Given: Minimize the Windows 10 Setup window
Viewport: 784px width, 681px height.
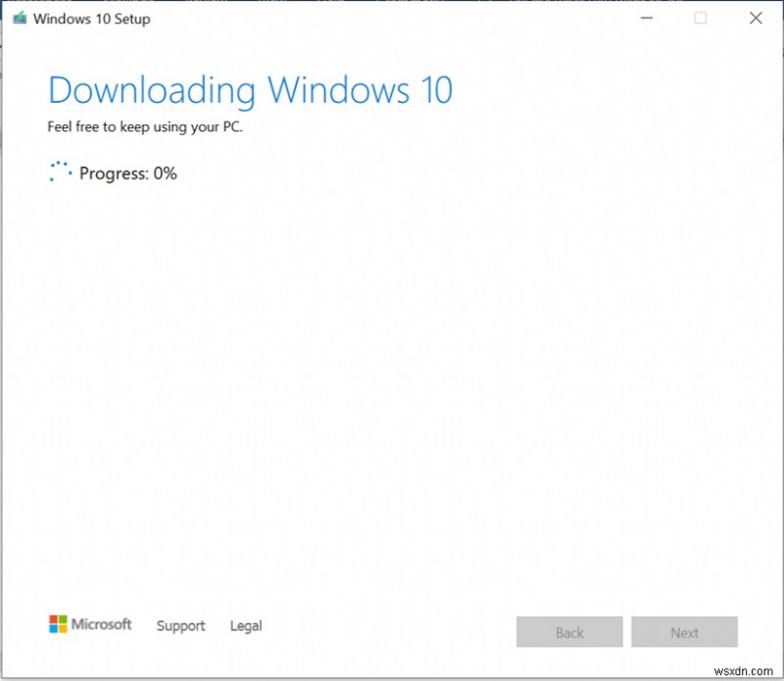Looking at the screenshot, I should coord(646,18).
